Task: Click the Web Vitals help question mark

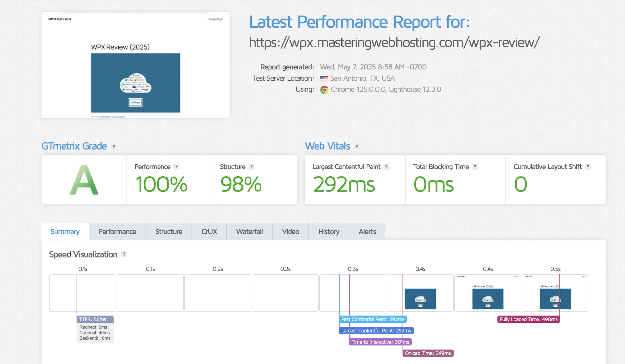Action: pyautogui.click(x=357, y=146)
